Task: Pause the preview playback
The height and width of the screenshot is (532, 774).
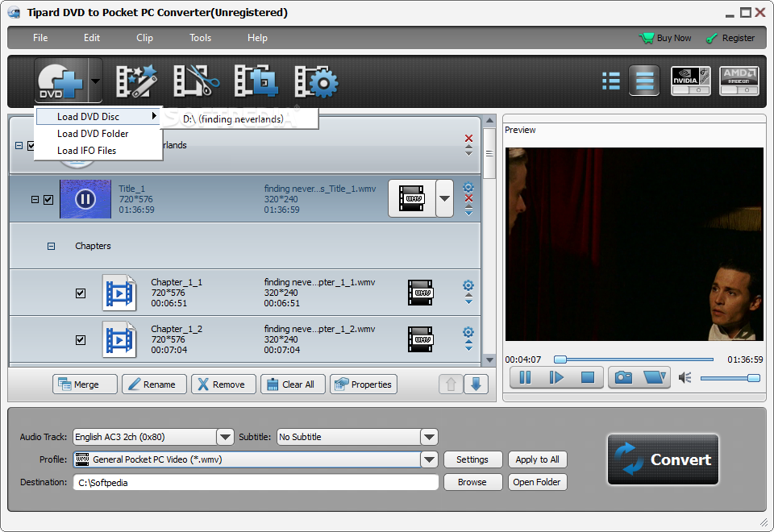Action: click(x=525, y=377)
